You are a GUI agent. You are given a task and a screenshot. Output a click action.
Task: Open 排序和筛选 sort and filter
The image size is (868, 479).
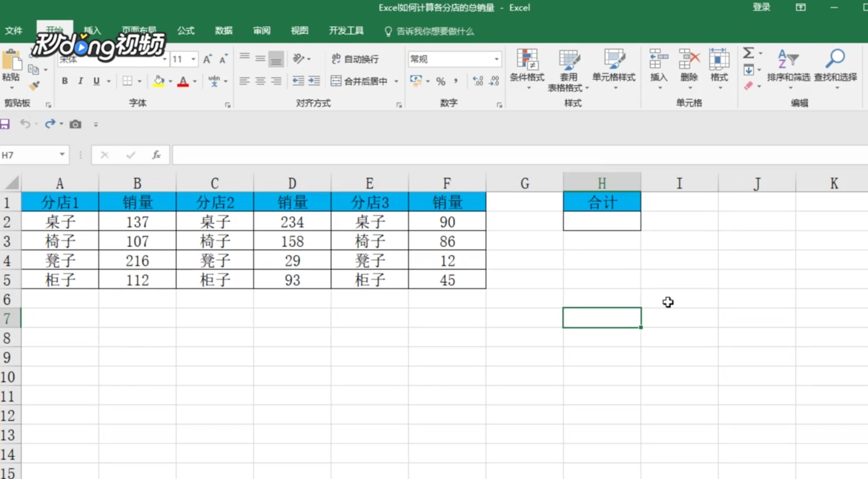788,69
